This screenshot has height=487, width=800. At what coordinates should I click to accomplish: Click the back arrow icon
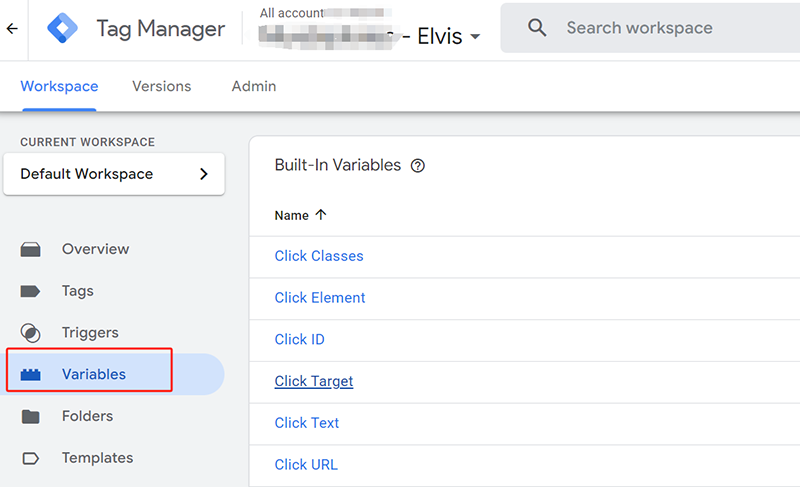click(12, 29)
